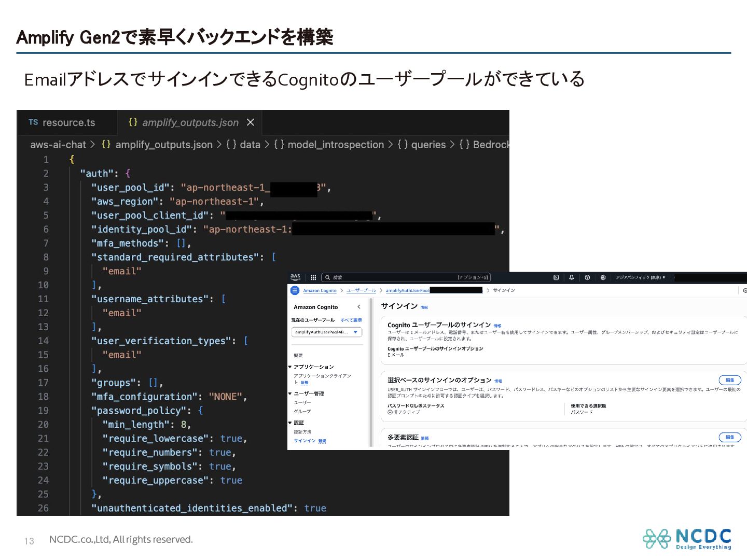The image size is (747, 560).
Task: Open アプリケーションクライアント in the sidebar
Action: pos(322,379)
